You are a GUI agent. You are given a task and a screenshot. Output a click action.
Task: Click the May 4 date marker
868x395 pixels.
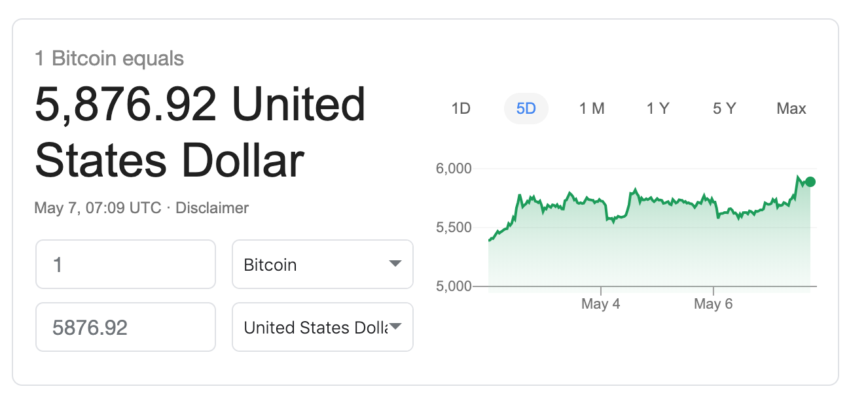coord(600,304)
